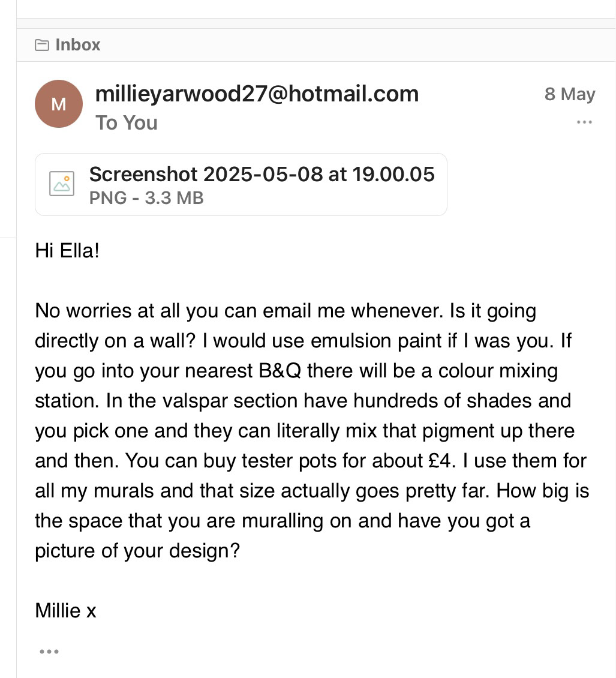
Task: Click the "PNG - 3.3 MB" size label
Action: click(x=146, y=198)
